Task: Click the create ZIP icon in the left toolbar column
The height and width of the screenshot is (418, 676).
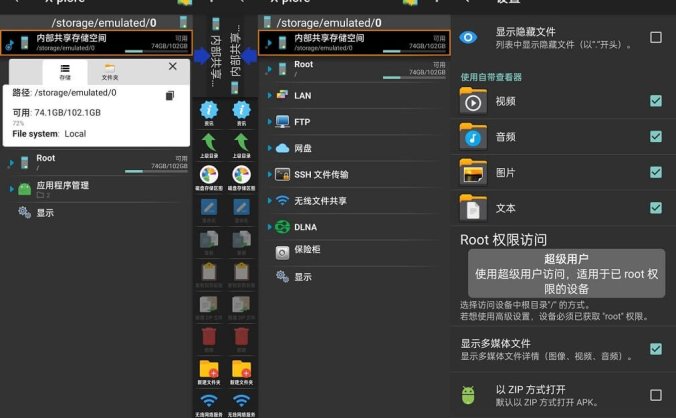Action: pyautogui.click(x=209, y=305)
